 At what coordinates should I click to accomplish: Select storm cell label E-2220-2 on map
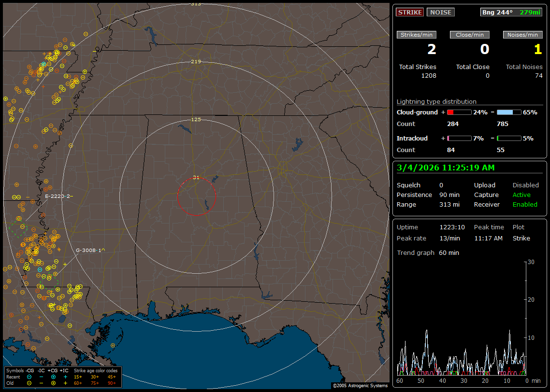pyautogui.click(x=58, y=196)
